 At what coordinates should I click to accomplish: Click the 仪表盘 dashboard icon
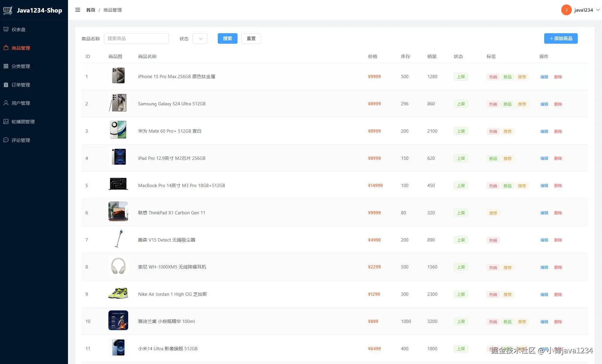pos(6,29)
